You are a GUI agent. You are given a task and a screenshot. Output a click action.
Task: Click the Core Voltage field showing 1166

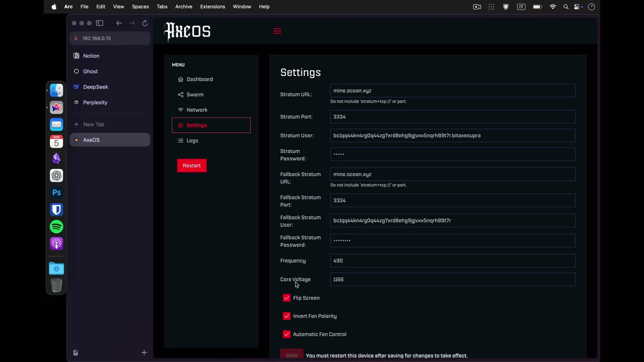point(453,279)
